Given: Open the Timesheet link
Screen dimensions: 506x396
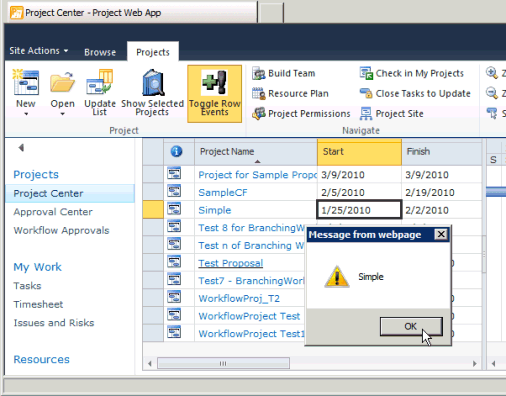Looking at the screenshot, I should [38, 304].
